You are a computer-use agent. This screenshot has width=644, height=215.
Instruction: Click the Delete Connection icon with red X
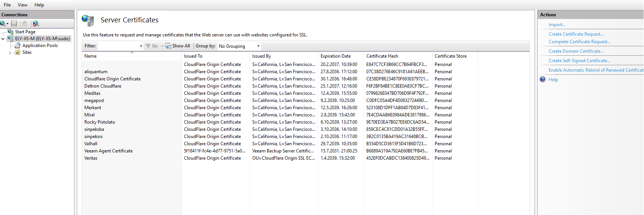click(36, 24)
